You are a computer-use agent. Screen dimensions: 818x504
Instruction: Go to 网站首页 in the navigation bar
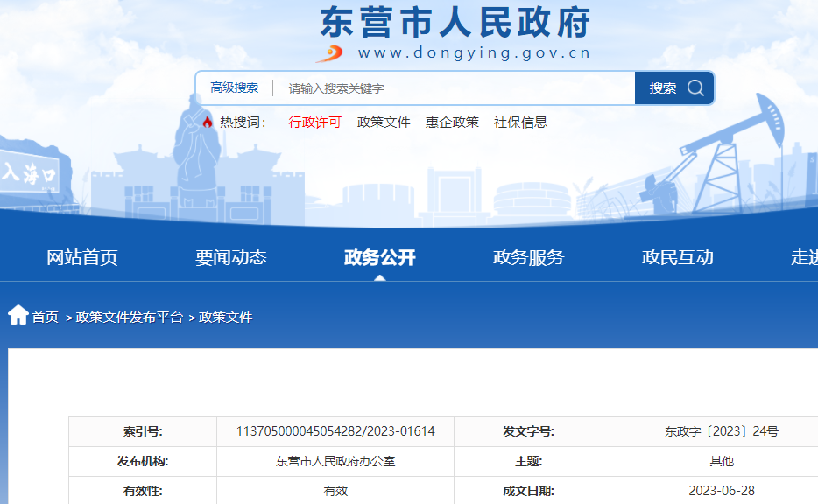point(81,257)
